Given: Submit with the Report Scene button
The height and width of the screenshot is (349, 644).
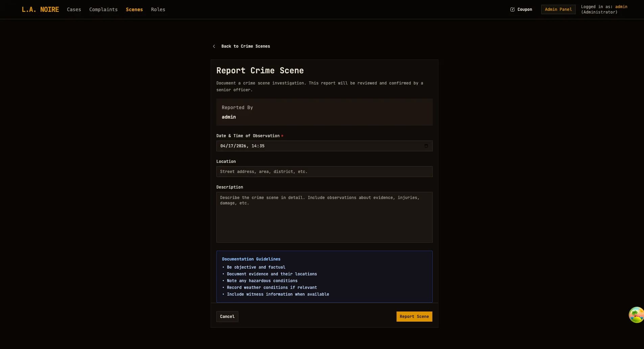Looking at the screenshot, I should tap(414, 317).
